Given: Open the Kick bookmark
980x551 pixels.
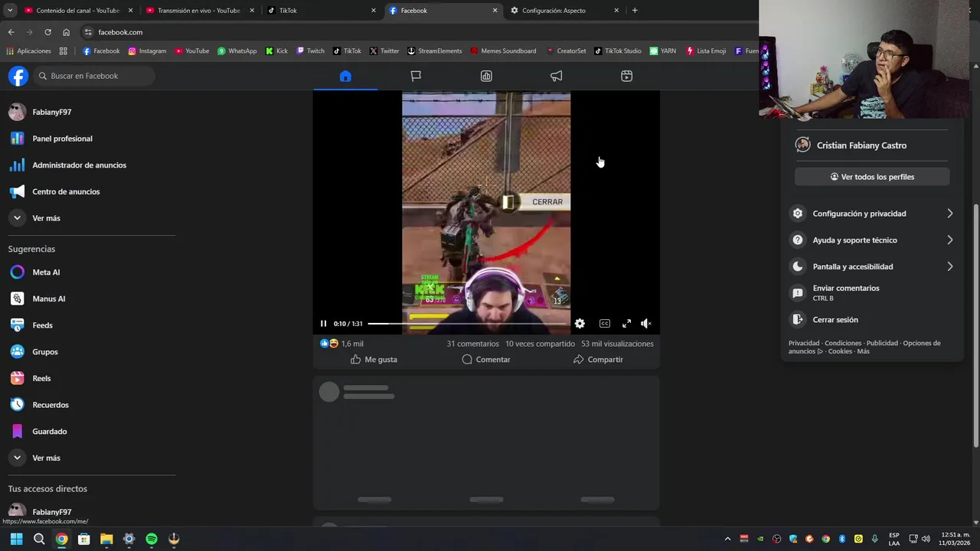Looking at the screenshot, I should pyautogui.click(x=276, y=51).
